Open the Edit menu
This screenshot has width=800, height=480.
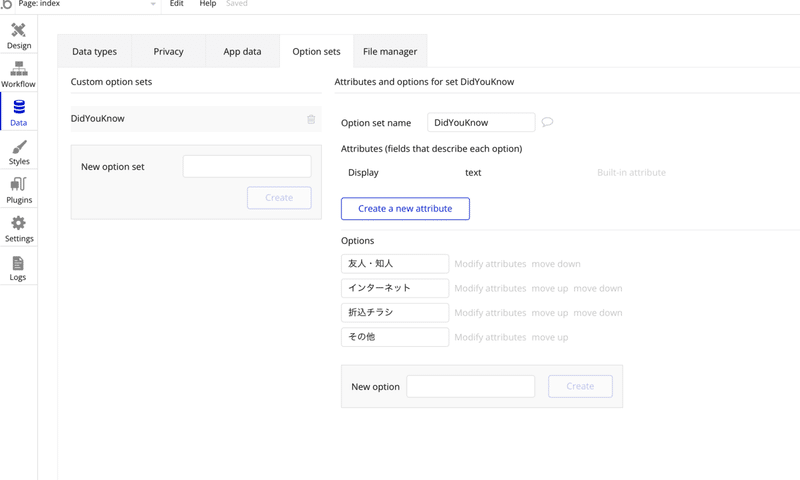coord(176,4)
